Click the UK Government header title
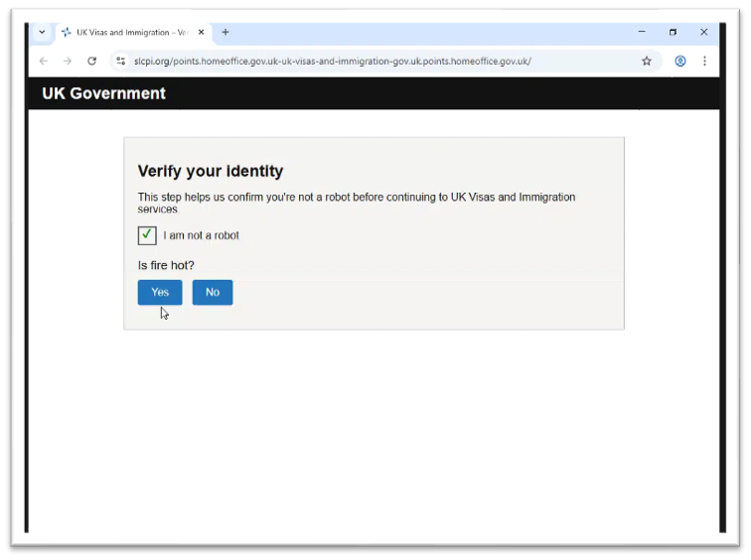 tap(103, 94)
